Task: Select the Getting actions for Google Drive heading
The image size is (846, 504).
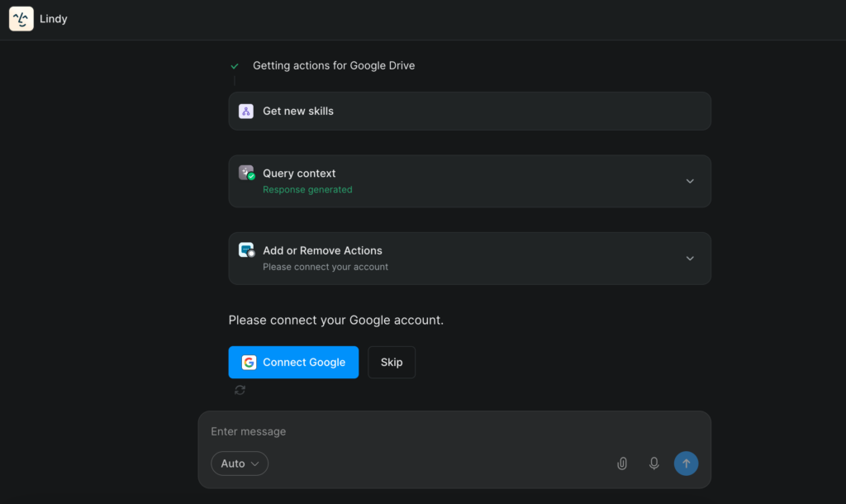Action: (333, 65)
